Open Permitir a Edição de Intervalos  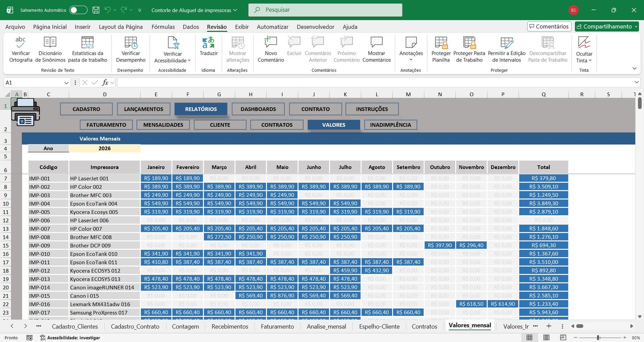[x=506, y=49]
